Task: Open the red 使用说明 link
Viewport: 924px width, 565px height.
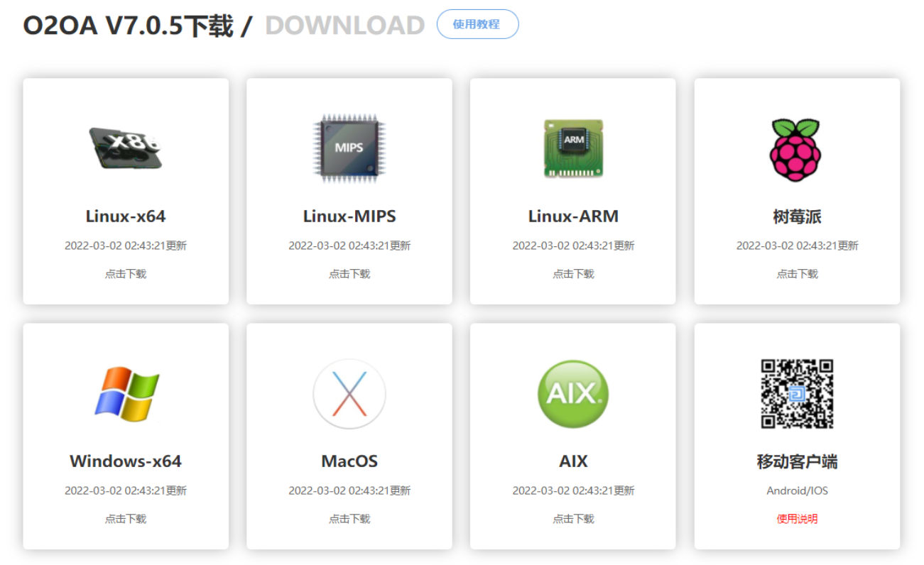Action: click(x=797, y=518)
